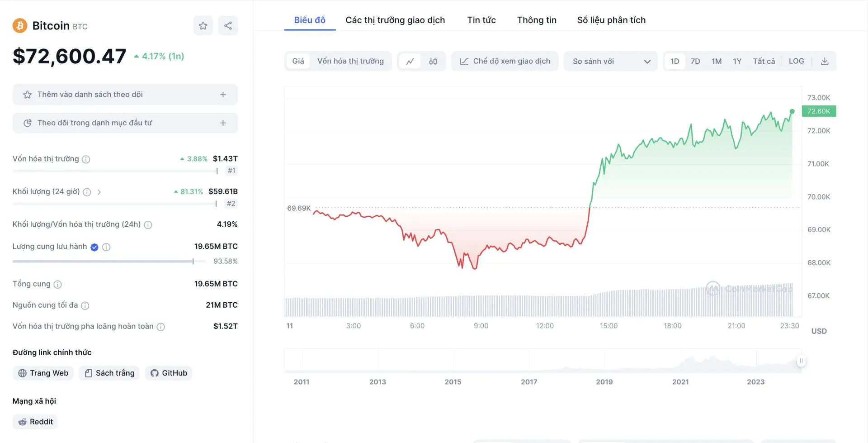Open info tooltip for Khối lượng (24 giờ)
Screen dimensions: 868x443
(x=87, y=192)
